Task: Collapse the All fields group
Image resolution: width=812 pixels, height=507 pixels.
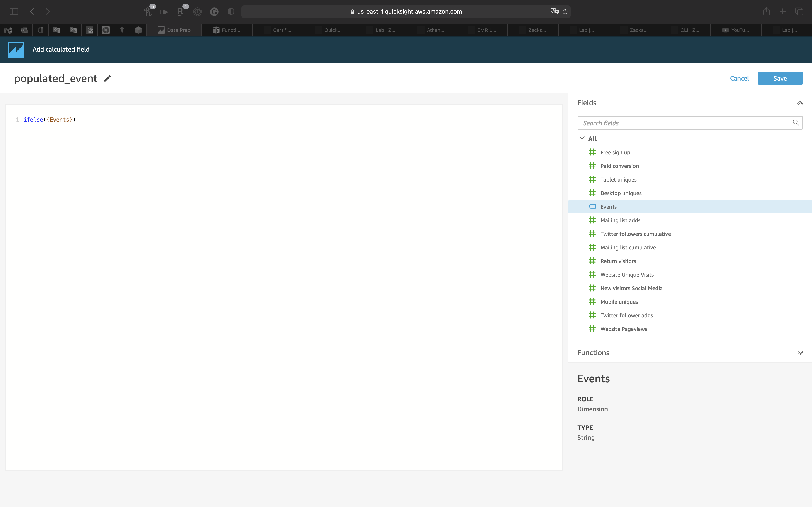Action: tap(582, 138)
